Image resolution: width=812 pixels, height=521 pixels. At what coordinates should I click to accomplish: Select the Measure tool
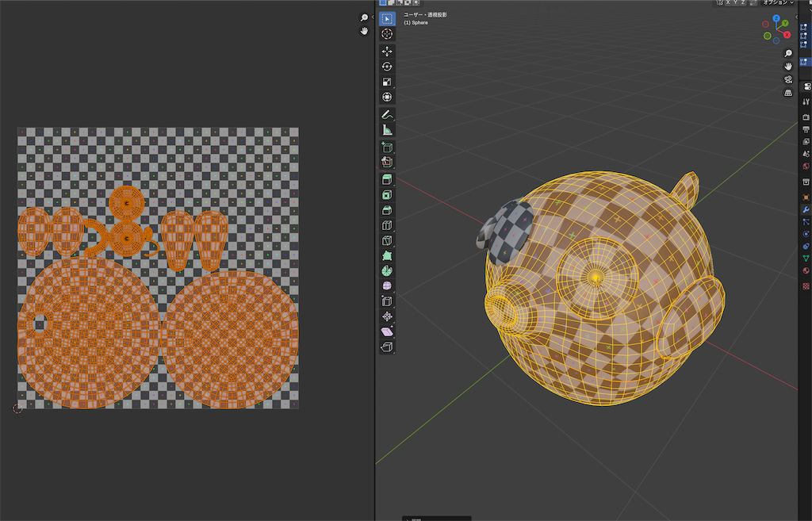click(x=387, y=129)
